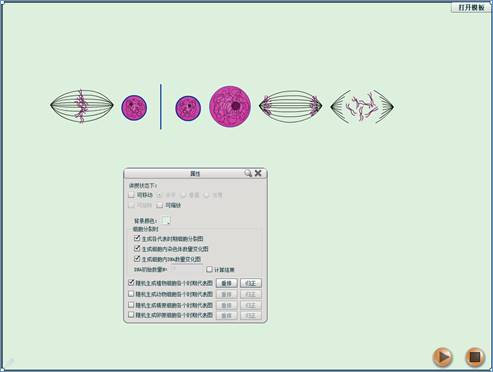This screenshot has width=493, height=372.
Task: Close the properties dialog with X
Action: pos(258,173)
